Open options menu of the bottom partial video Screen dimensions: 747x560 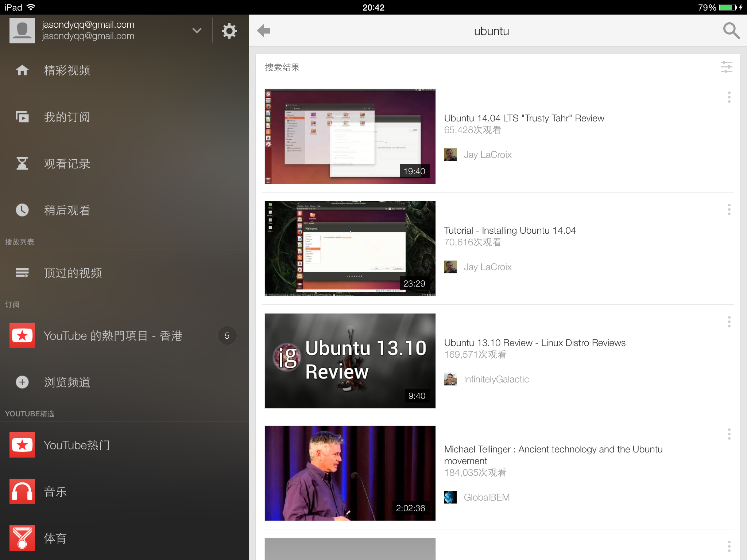[x=729, y=546]
